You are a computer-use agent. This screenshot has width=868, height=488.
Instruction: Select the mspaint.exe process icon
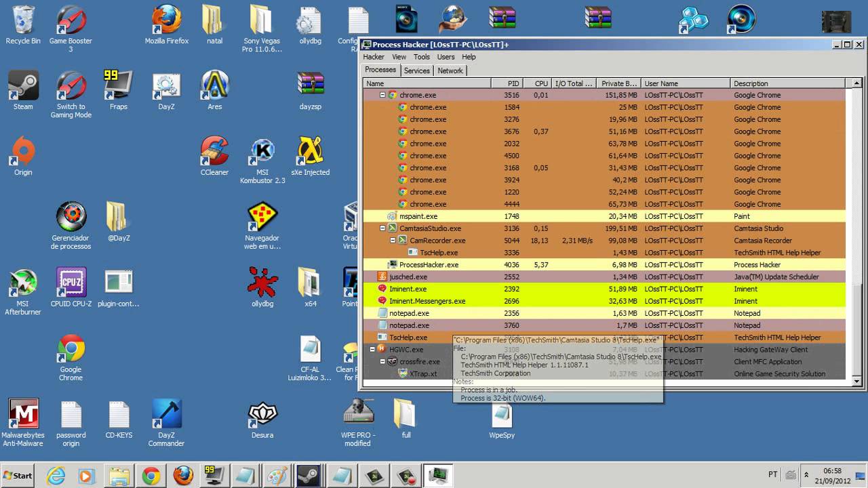(x=392, y=216)
